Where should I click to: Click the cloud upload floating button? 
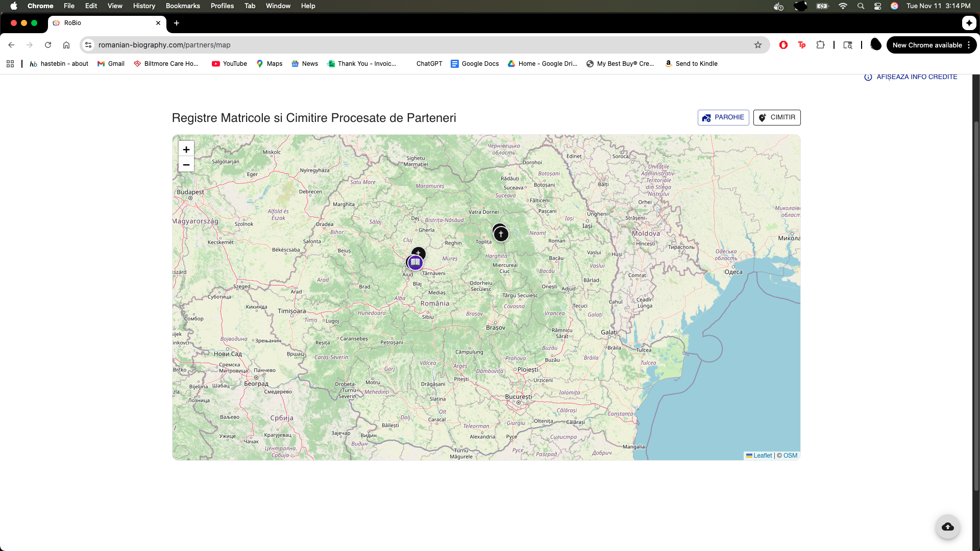[x=948, y=527]
